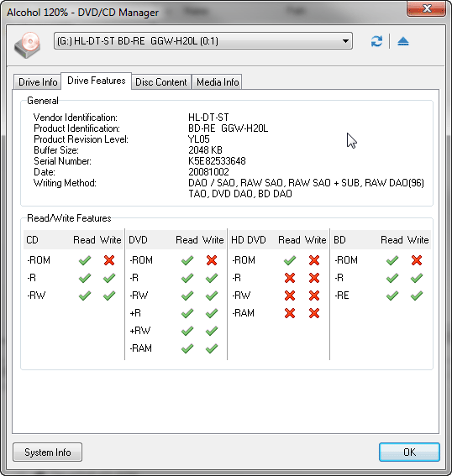Click the CD -ROM read checkmark
The width and height of the screenshot is (452, 476).
pos(85,260)
